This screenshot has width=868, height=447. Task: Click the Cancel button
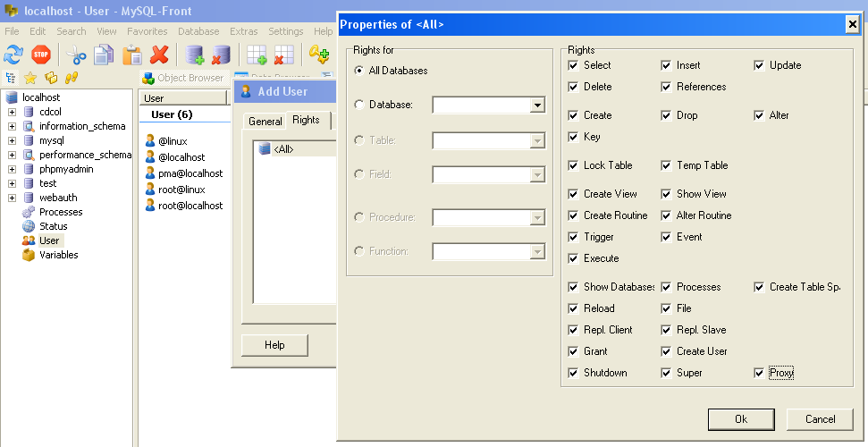[x=820, y=419]
